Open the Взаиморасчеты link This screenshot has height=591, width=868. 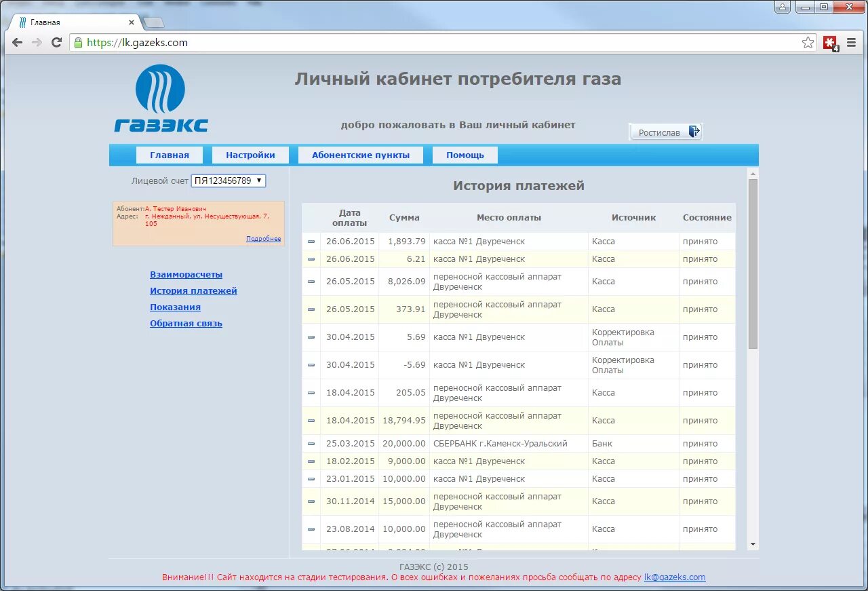click(x=186, y=275)
